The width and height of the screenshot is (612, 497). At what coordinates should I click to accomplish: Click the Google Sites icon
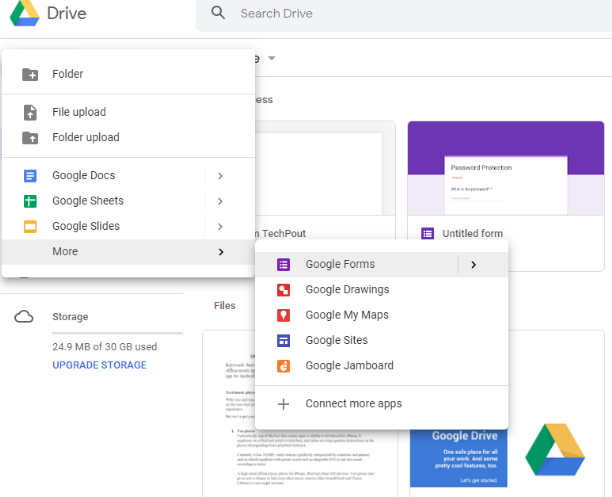click(284, 341)
